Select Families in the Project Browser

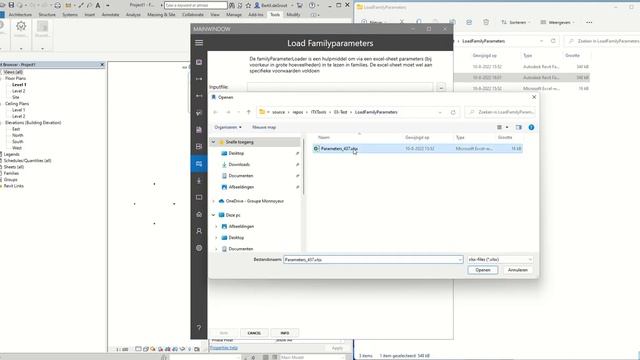(11, 173)
